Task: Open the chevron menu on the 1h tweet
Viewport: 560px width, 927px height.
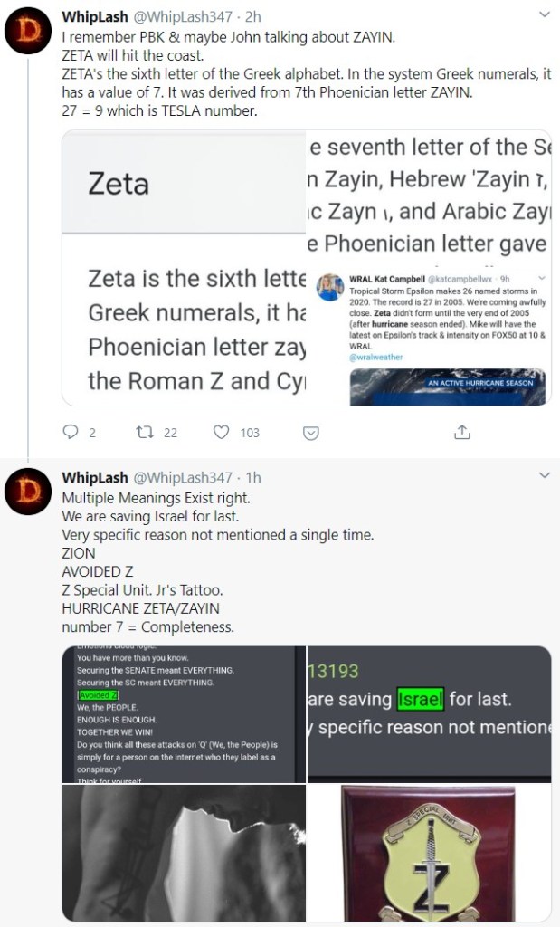Action: (543, 475)
